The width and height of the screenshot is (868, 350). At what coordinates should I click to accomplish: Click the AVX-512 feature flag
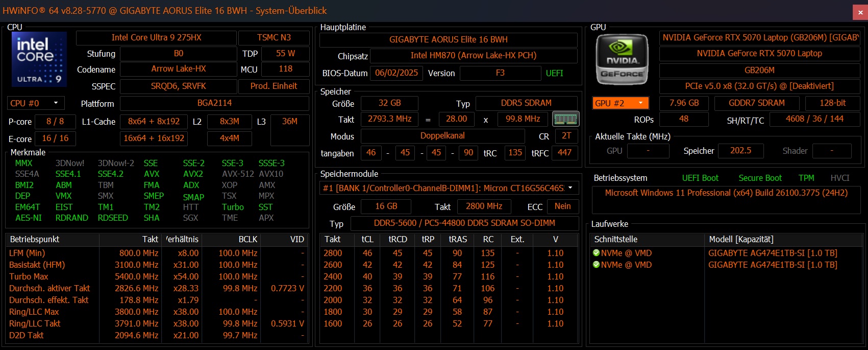tap(238, 174)
